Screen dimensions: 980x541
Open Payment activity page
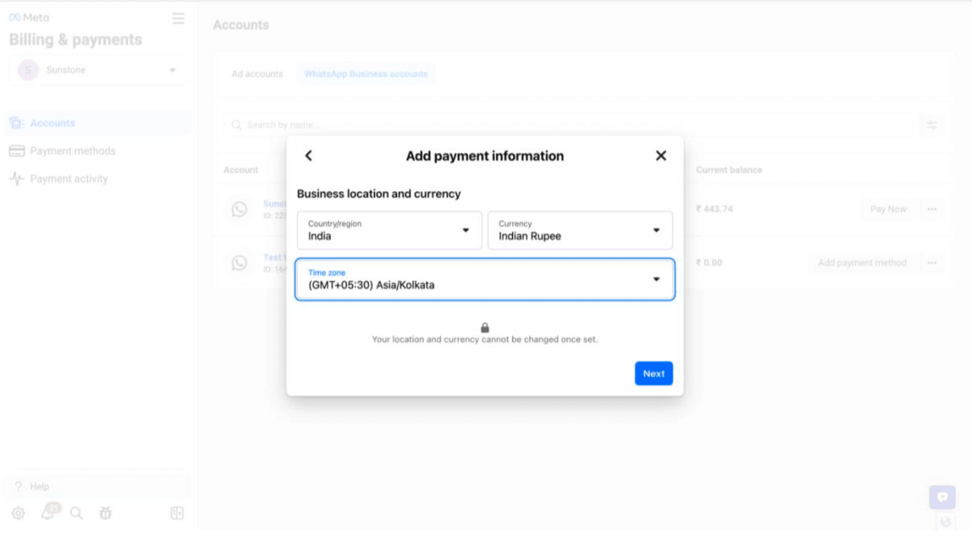[x=69, y=179]
